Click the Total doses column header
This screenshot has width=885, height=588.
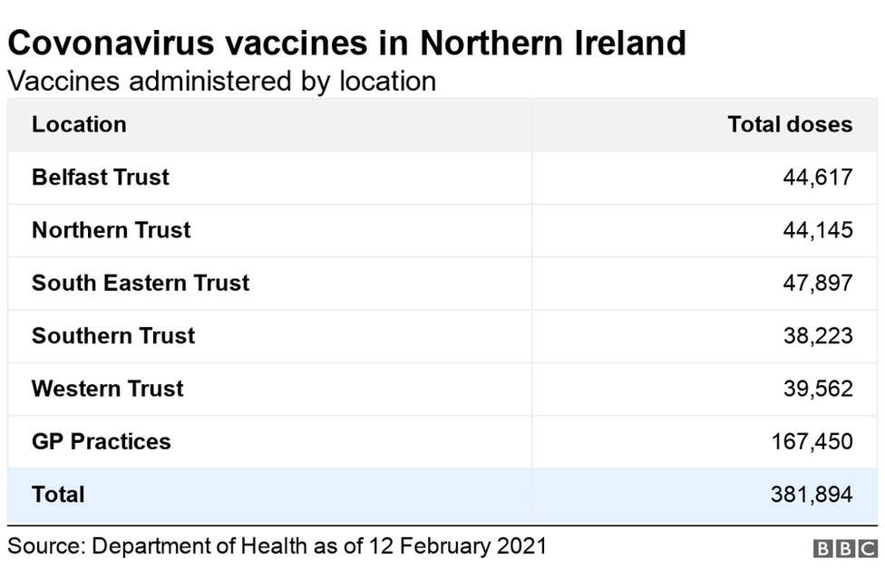pos(789,124)
